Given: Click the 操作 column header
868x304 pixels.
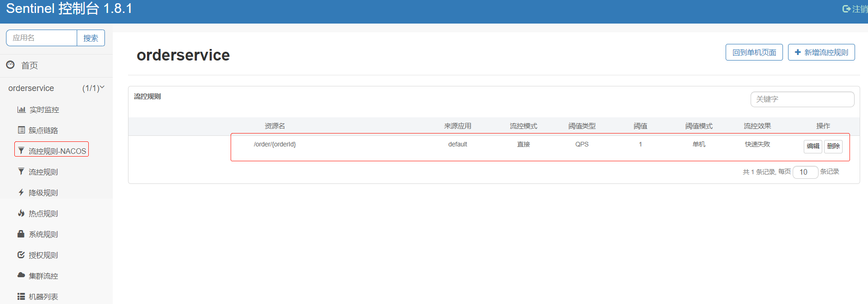Looking at the screenshot, I should point(823,126).
